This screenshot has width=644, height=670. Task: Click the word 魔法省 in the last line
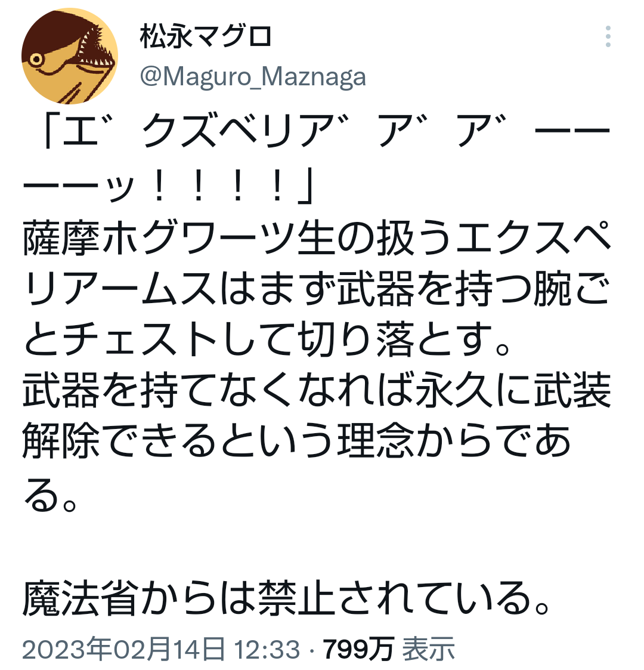pos(80,598)
